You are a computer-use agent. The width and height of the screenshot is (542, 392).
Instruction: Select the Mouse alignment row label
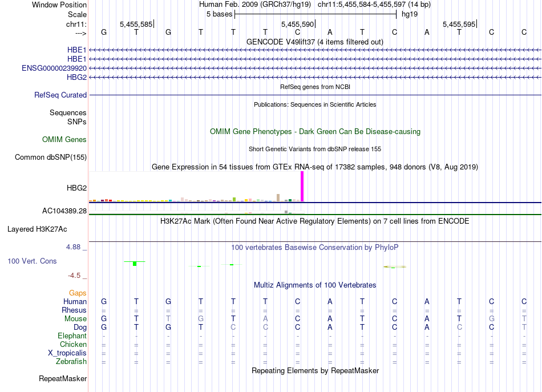click(76, 319)
